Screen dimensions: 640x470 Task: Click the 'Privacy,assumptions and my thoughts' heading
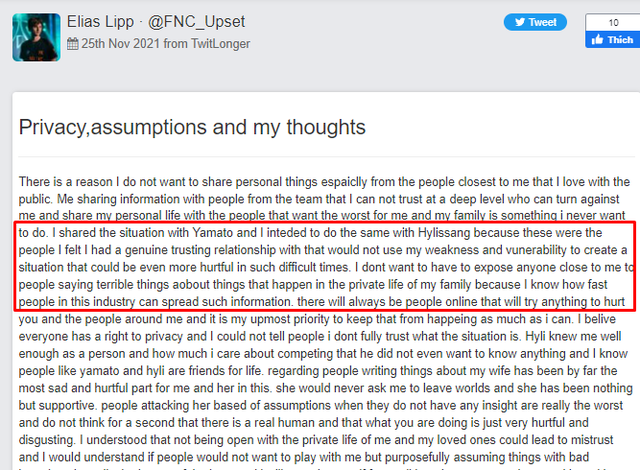point(192,127)
